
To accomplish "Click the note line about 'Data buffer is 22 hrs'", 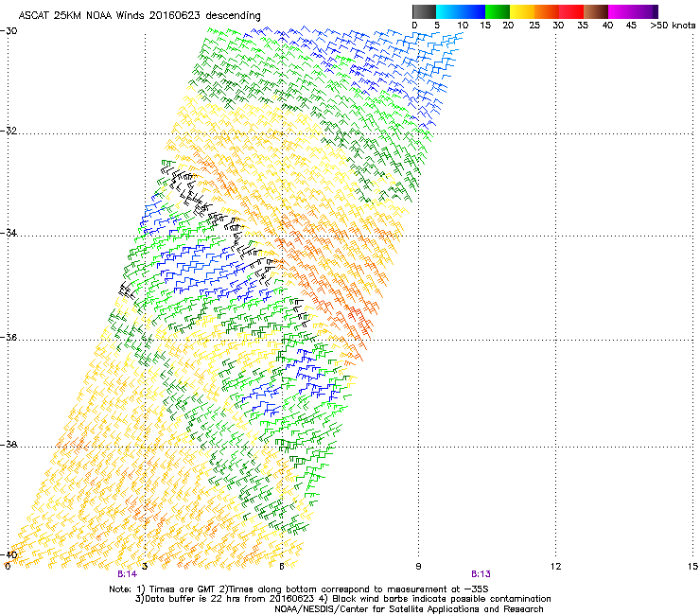I will point(342,599).
